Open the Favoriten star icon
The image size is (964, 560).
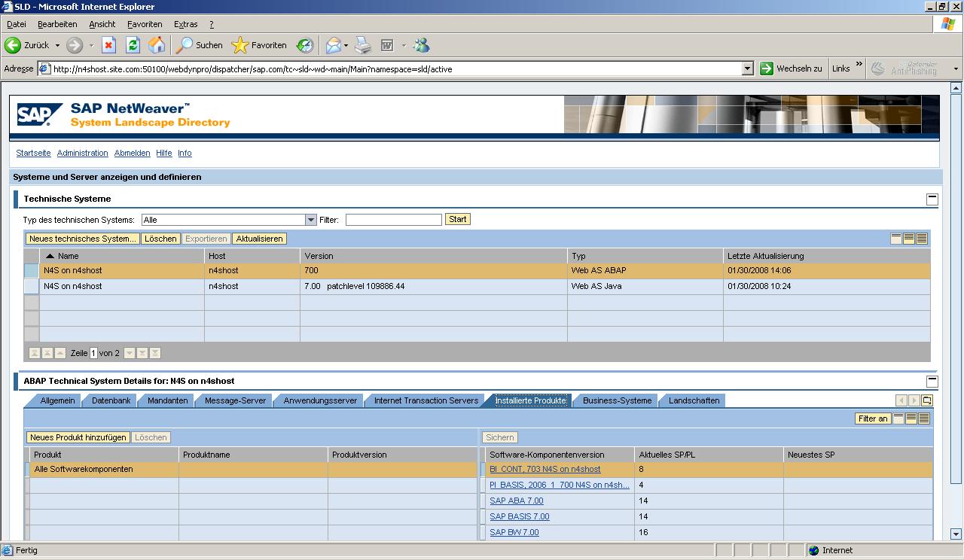(x=240, y=45)
